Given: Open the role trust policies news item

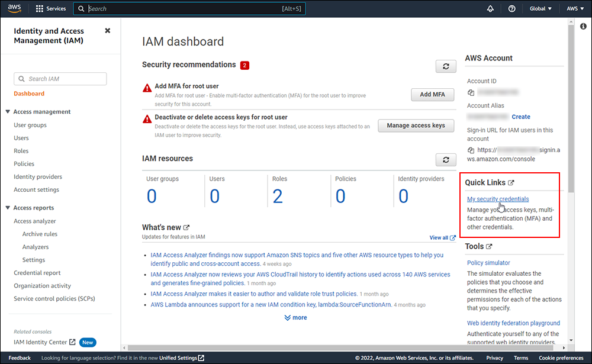Looking at the screenshot, I should (x=254, y=294).
